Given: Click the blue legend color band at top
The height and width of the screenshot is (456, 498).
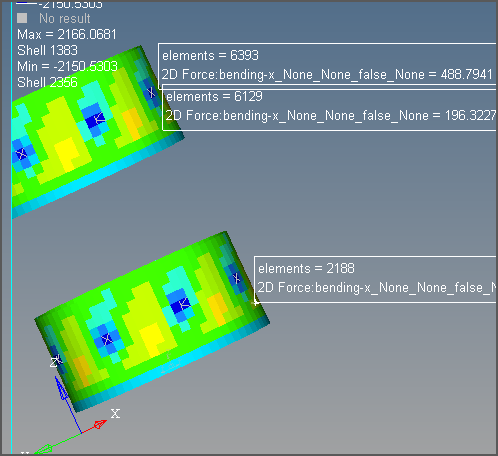Looking at the screenshot, I should 26,3.
